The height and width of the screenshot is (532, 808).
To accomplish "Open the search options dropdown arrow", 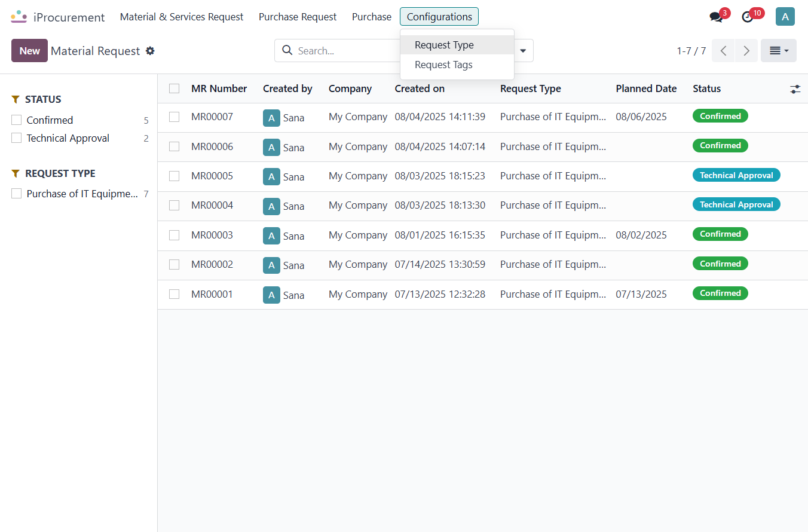I will [x=523, y=51].
